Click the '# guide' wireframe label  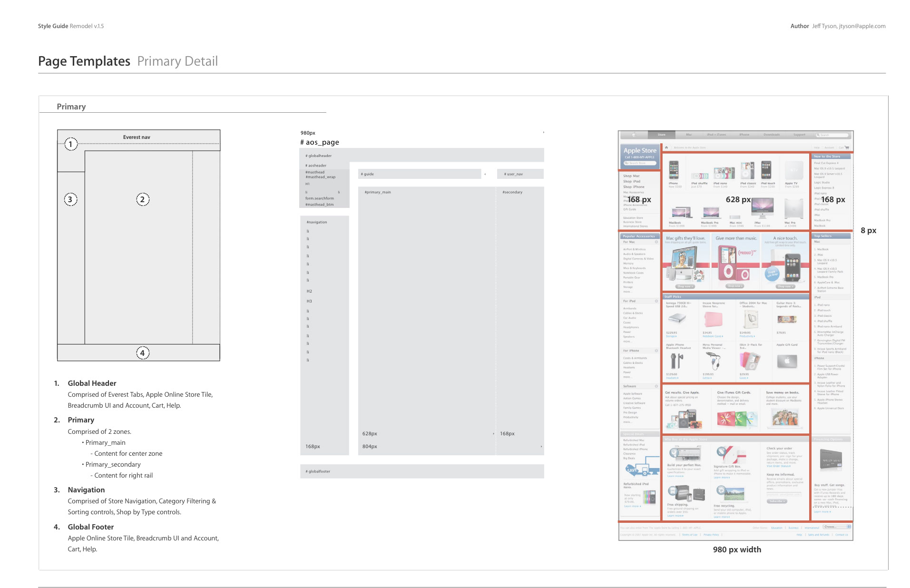367,174
